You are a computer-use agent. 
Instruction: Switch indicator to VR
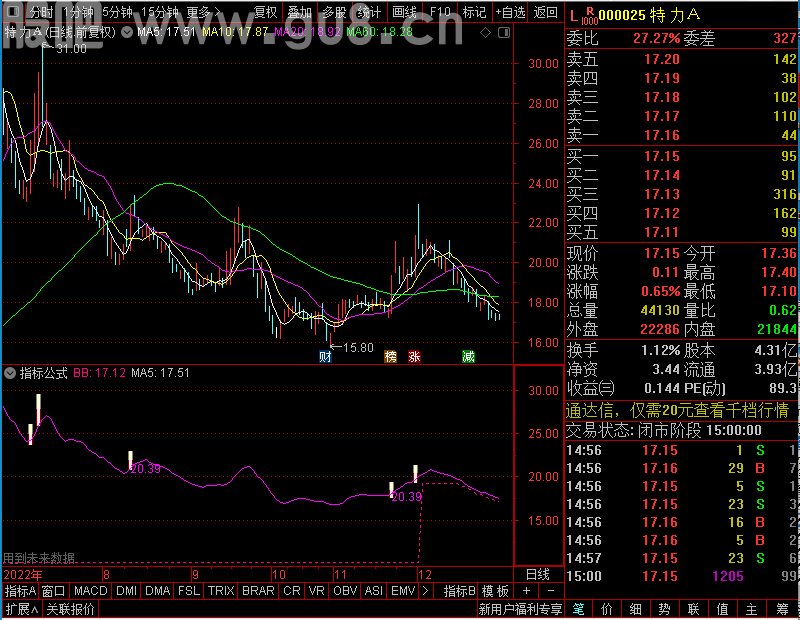[316, 591]
